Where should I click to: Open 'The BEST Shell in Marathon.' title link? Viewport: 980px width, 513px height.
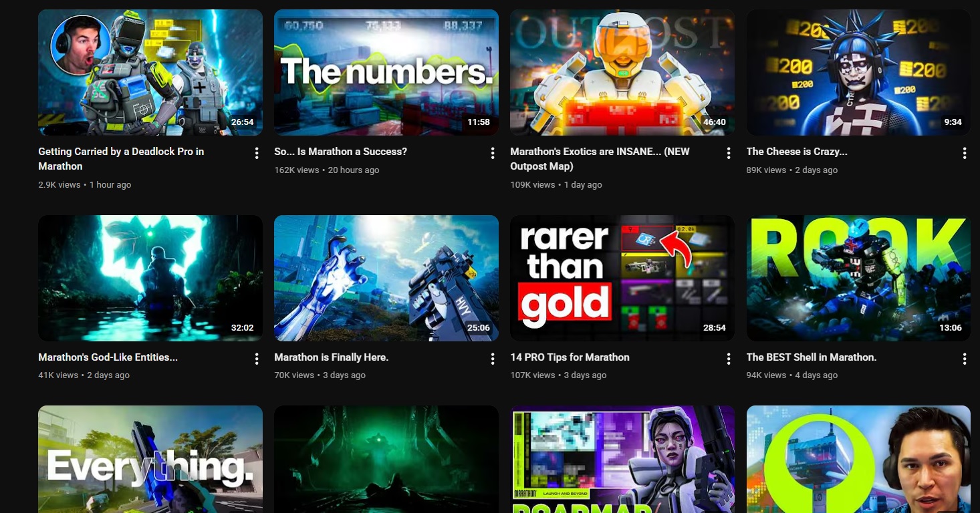tap(812, 357)
